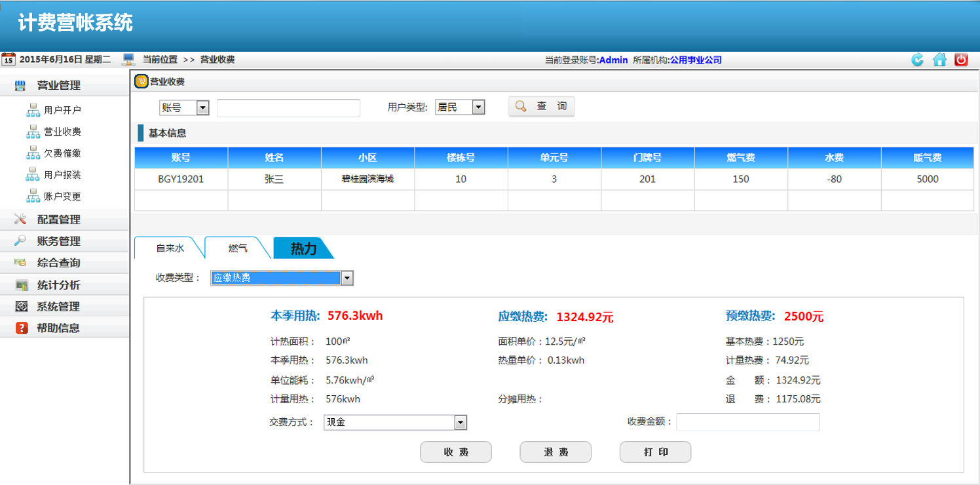This screenshot has width=980, height=485.
Task: Click the 营业收费 tree icon in sidebar
Action: pyautogui.click(x=33, y=132)
